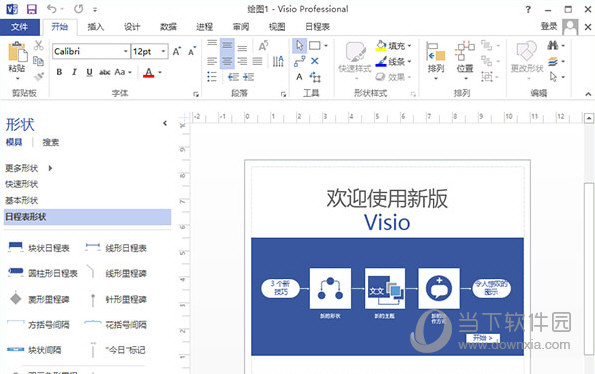Undo the last action
Screen dimensions: 595x374
coord(52,8)
